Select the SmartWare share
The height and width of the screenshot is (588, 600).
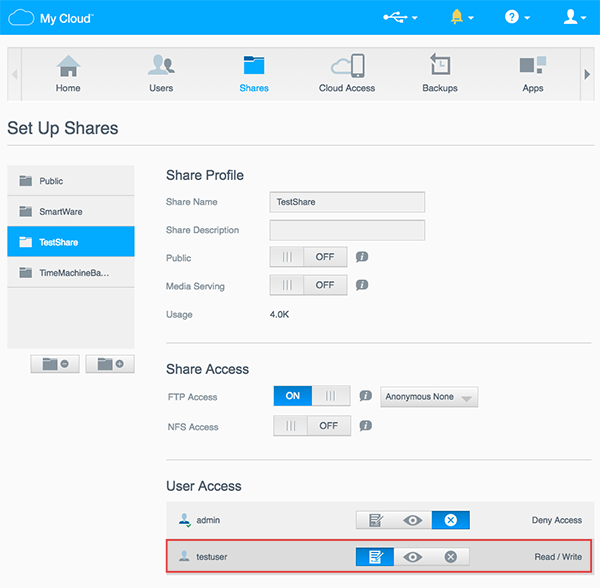pos(71,211)
